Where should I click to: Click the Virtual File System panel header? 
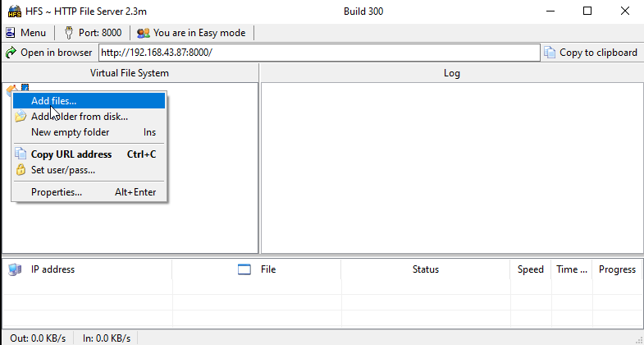tap(130, 73)
